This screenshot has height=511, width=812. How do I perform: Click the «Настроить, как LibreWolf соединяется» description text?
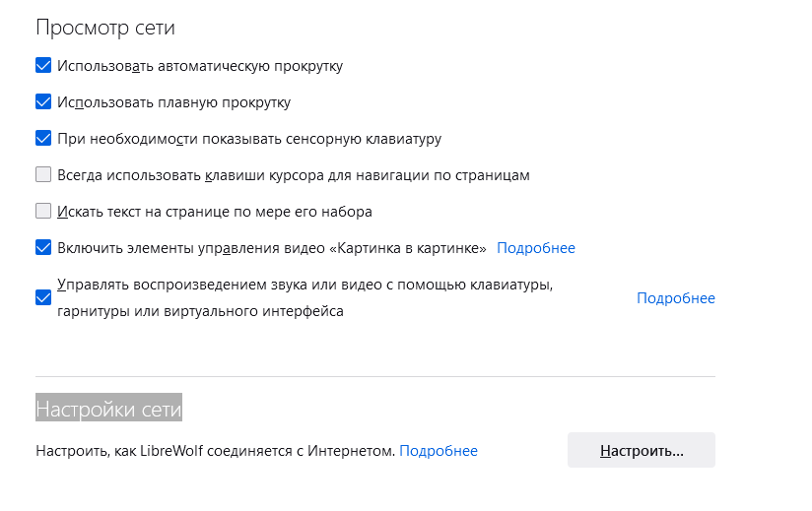(x=215, y=451)
